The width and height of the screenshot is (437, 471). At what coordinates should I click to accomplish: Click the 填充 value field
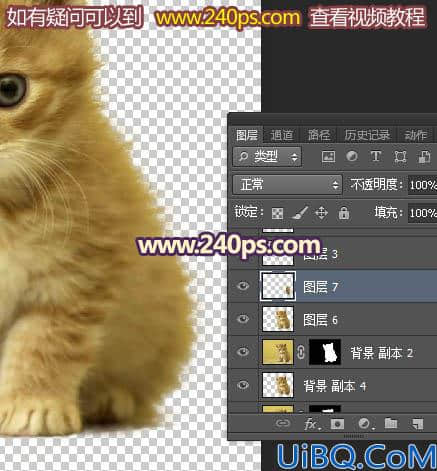[423, 213]
